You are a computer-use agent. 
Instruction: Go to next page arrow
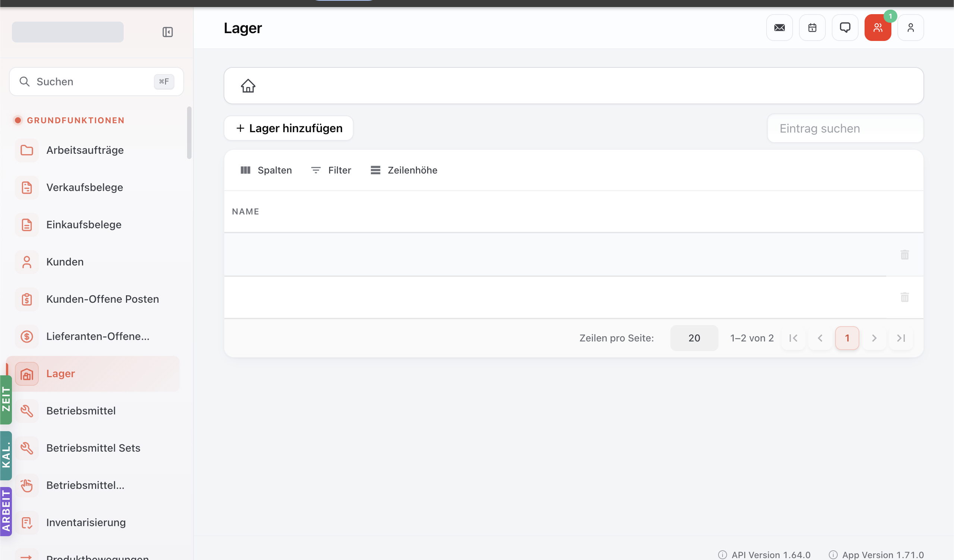[x=874, y=338]
